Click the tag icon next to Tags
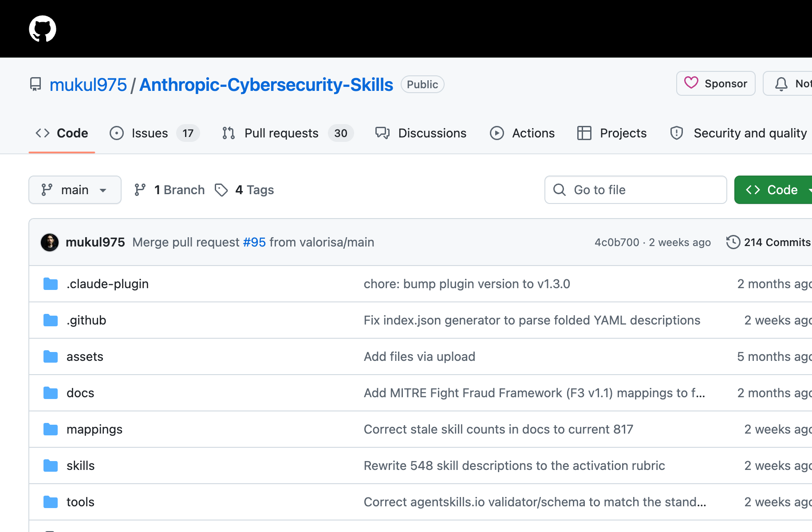 (221, 190)
